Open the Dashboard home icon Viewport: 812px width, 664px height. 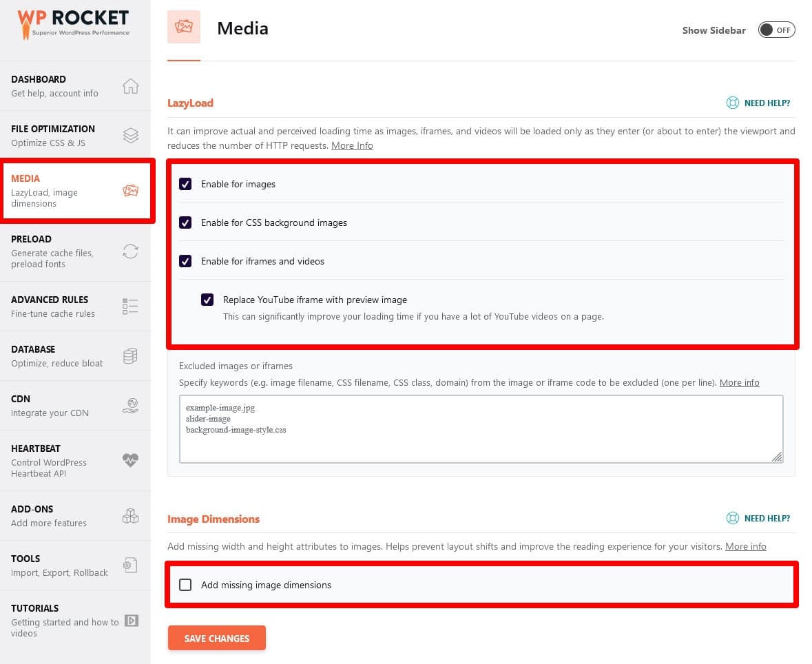point(131,86)
